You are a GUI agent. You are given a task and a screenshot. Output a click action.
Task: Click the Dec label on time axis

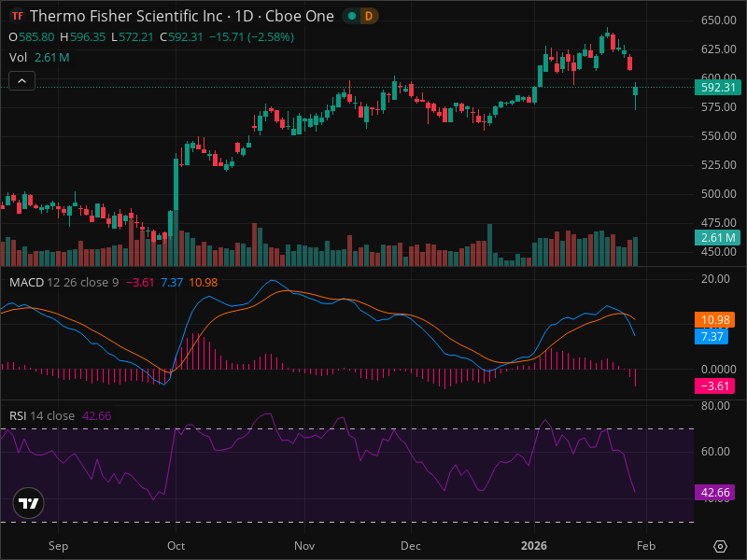[411, 546]
